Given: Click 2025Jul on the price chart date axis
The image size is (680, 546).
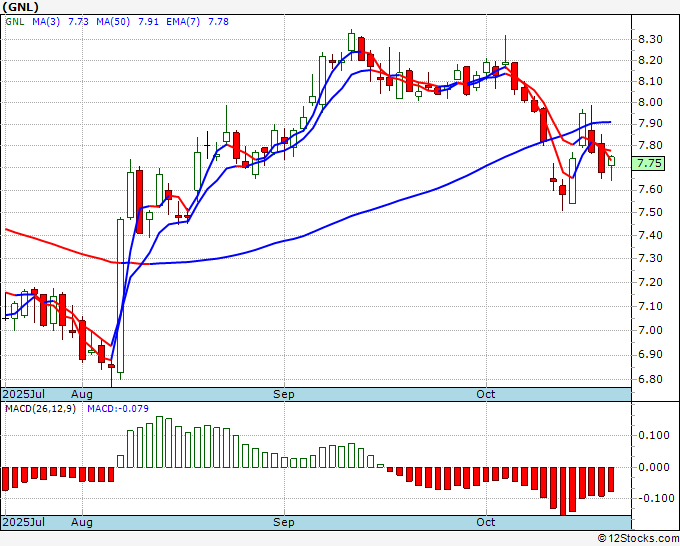Looking at the screenshot, I should [x=24, y=394].
